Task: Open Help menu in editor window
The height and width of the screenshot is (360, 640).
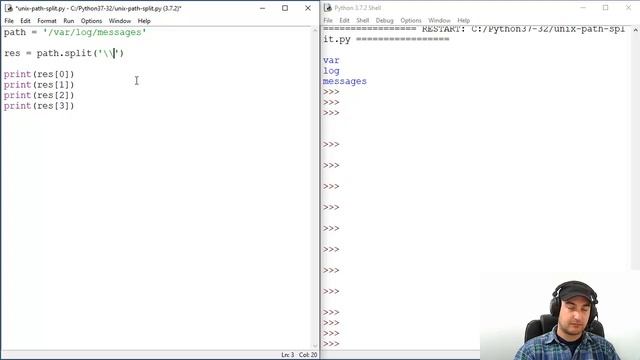Action: [x=144, y=21]
